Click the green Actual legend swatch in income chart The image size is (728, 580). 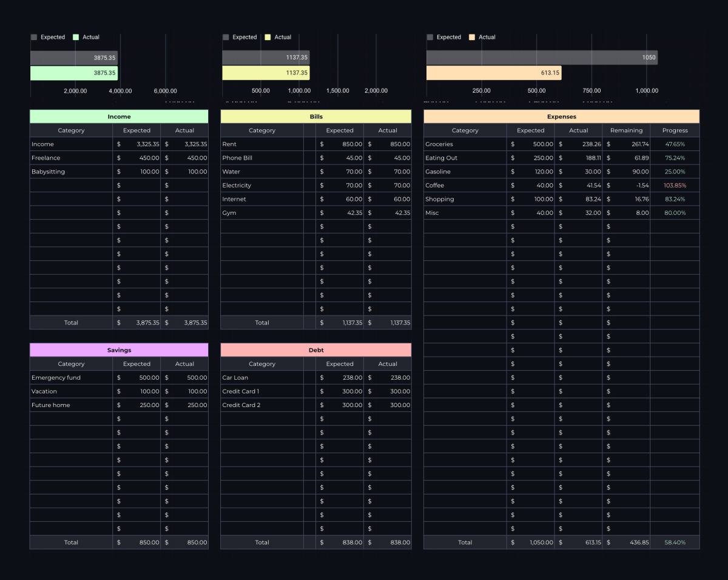click(76, 37)
